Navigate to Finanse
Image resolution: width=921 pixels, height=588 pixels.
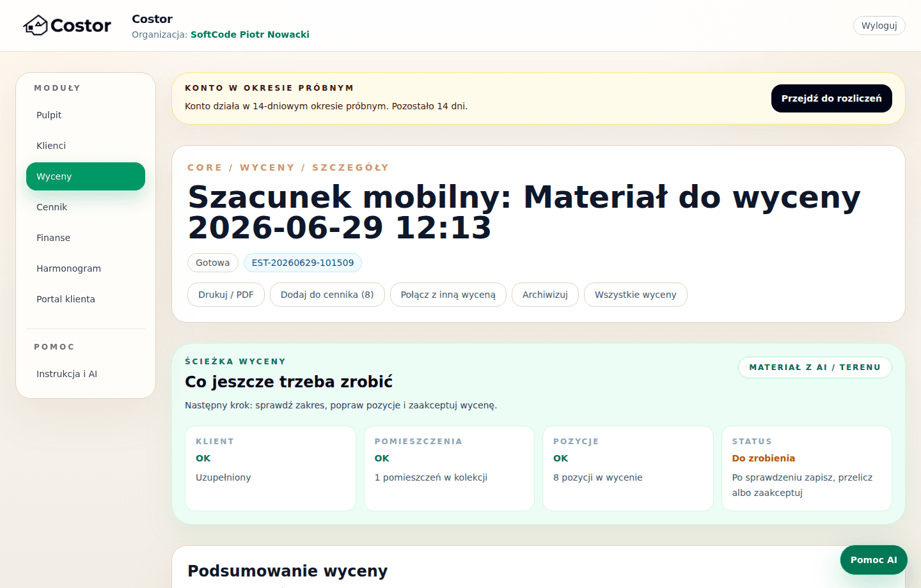pos(86,238)
